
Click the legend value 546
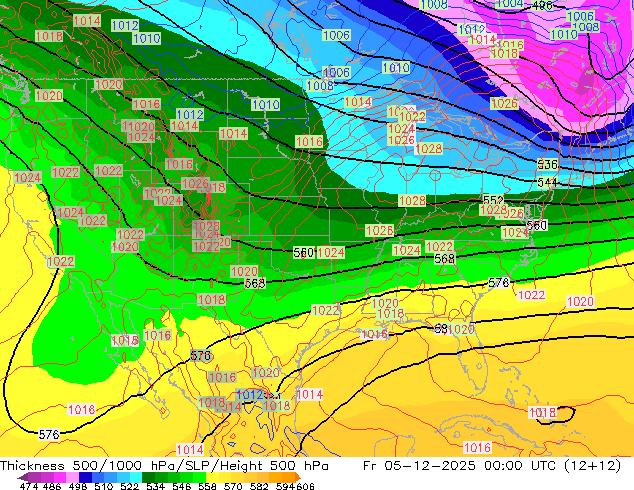click(x=182, y=486)
